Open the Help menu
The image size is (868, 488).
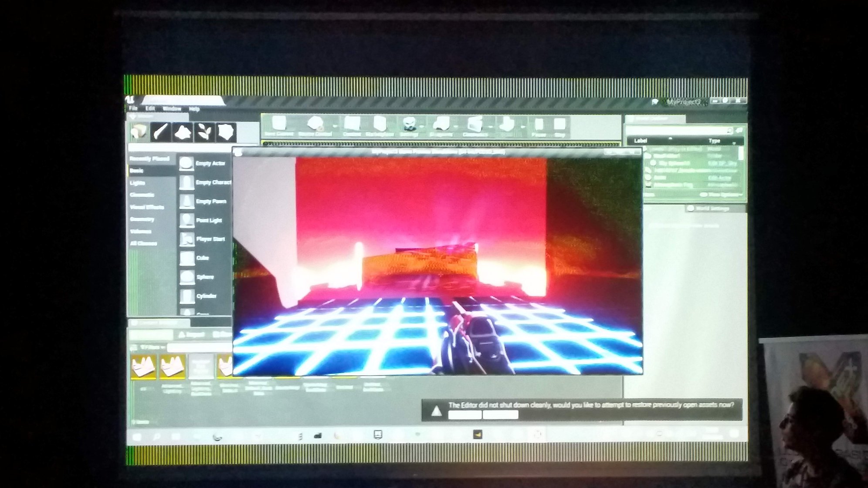point(194,109)
